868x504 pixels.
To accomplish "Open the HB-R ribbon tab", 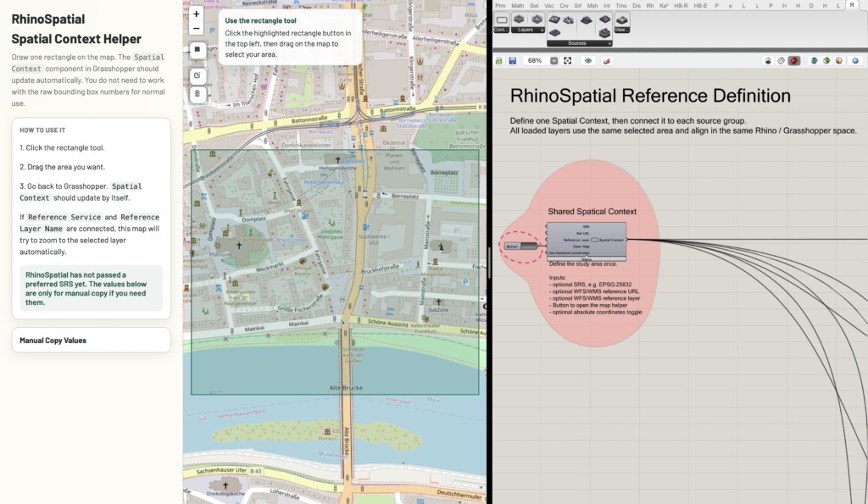I will tap(681, 6).
